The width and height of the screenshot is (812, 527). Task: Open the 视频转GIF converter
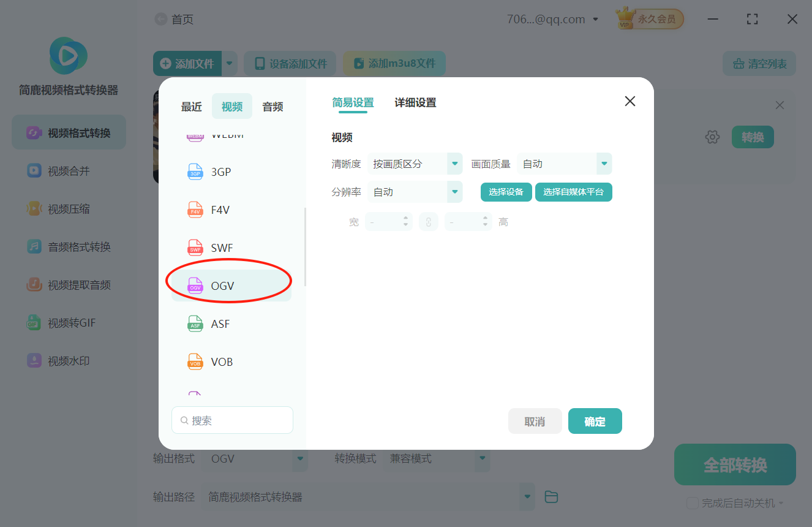[68, 322]
